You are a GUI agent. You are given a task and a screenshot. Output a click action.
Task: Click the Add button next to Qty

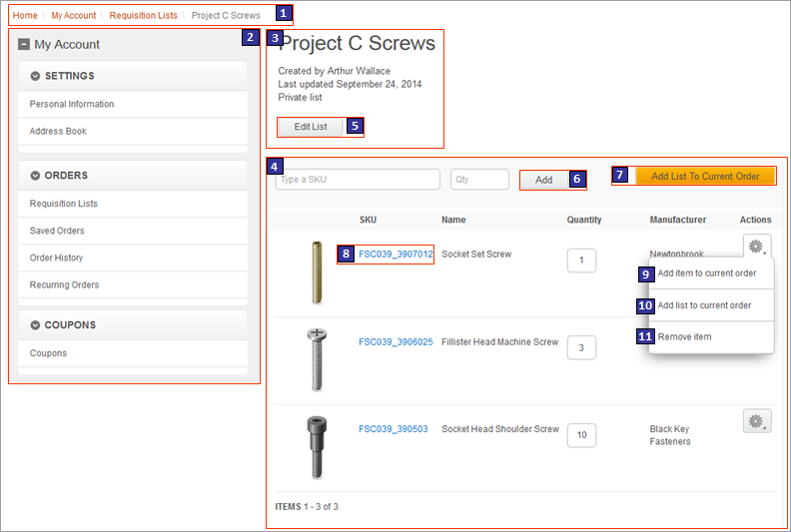click(x=543, y=180)
